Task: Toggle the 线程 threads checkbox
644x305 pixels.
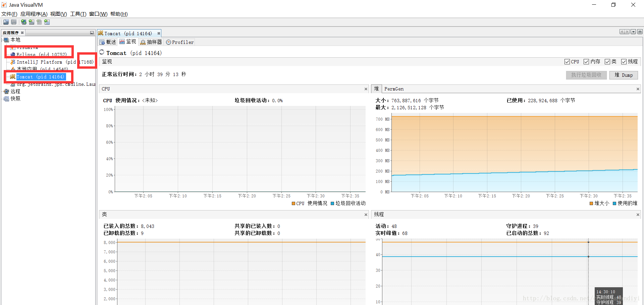Action: point(624,62)
